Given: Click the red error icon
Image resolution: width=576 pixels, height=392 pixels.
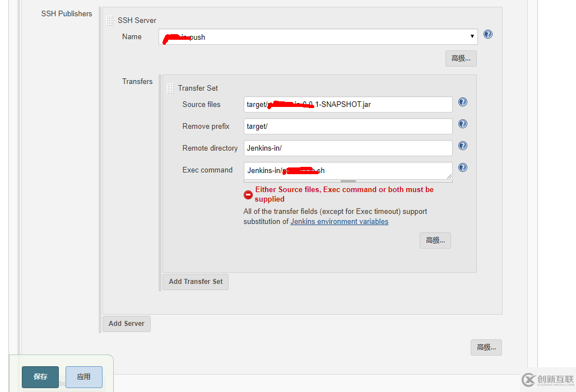Looking at the screenshot, I should coord(248,194).
